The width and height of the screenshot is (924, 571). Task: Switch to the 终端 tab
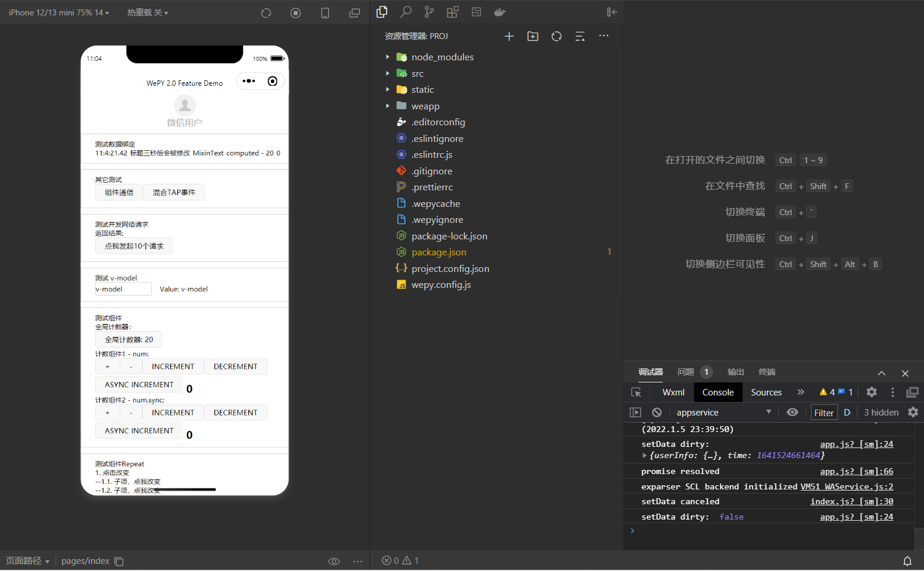click(767, 372)
